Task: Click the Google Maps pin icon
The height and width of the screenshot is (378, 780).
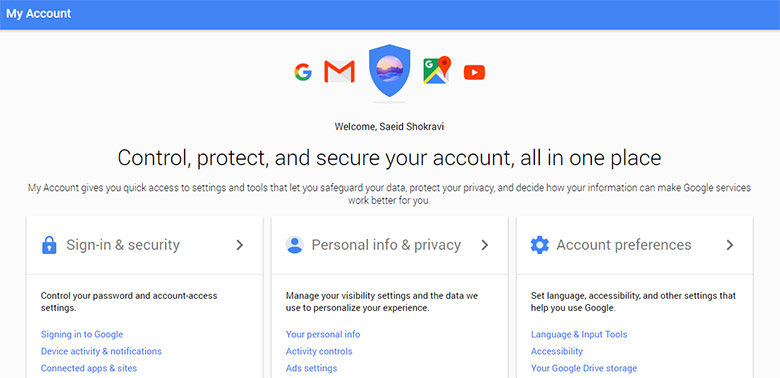Action: click(x=437, y=70)
